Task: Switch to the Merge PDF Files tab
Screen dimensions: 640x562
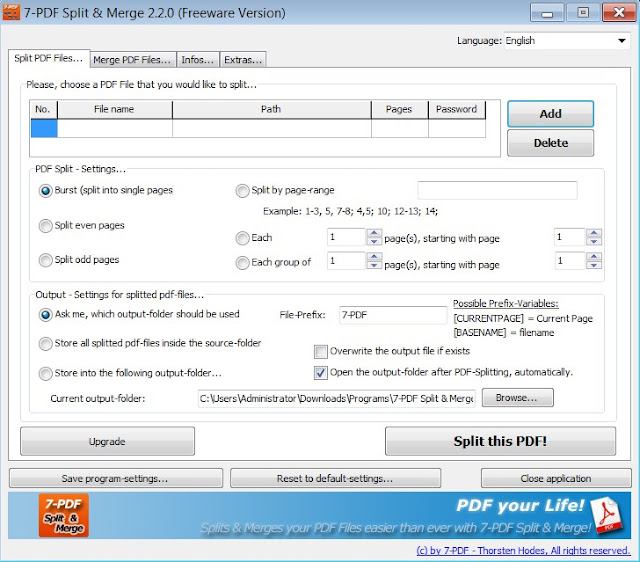Action: [133, 60]
